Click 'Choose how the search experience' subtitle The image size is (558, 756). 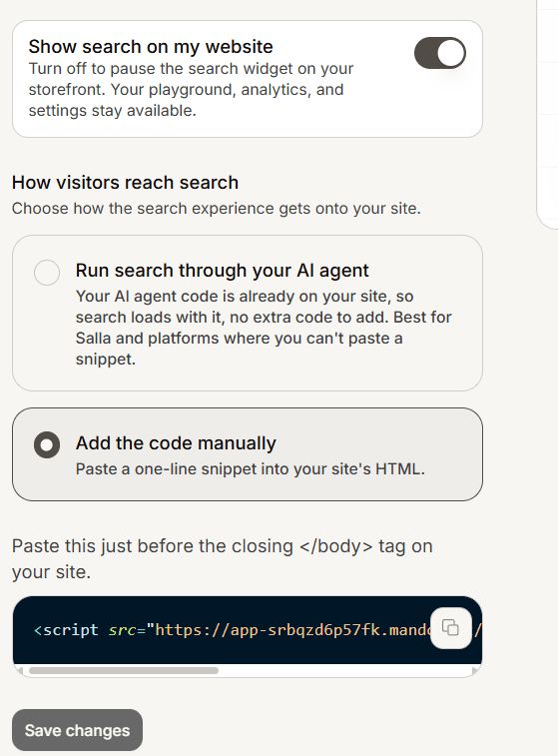(217, 209)
